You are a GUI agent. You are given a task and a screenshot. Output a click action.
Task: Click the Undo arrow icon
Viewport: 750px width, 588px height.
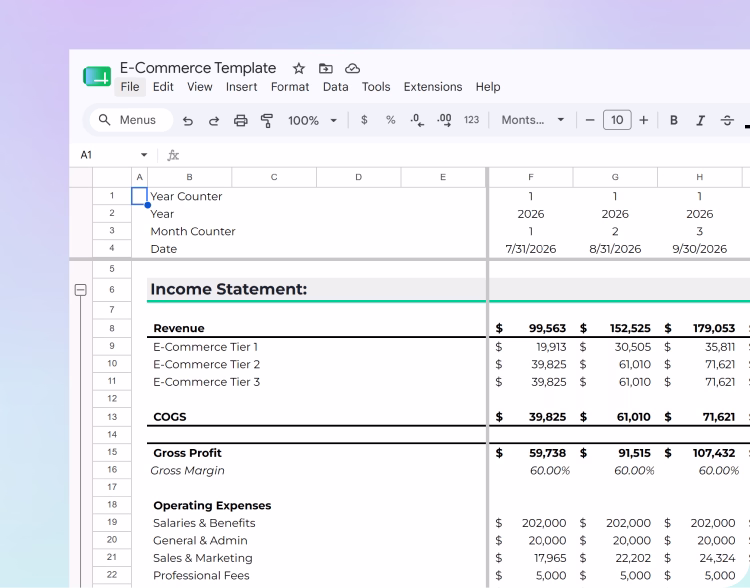pos(188,121)
